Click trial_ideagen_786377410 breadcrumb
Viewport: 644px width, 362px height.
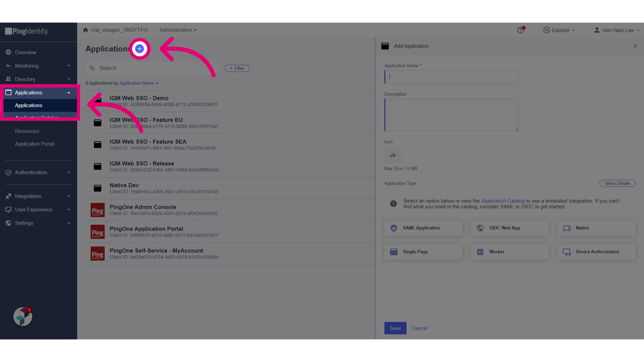click(119, 30)
